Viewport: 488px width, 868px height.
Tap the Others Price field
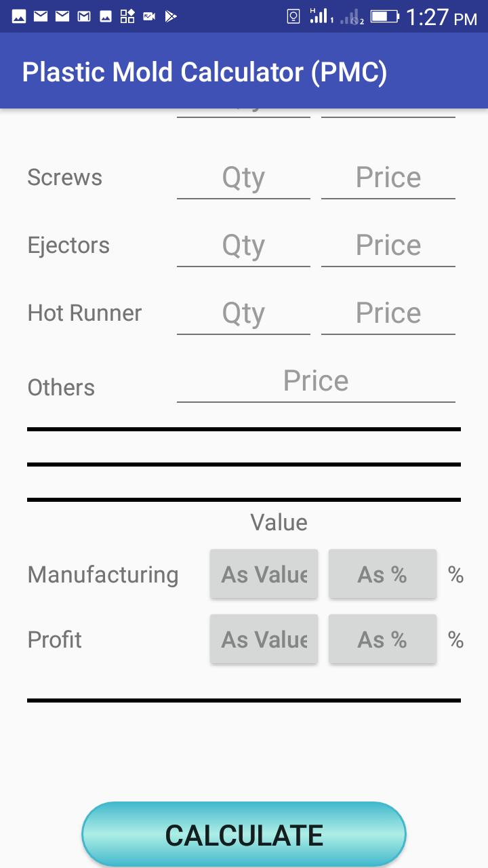(316, 382)
